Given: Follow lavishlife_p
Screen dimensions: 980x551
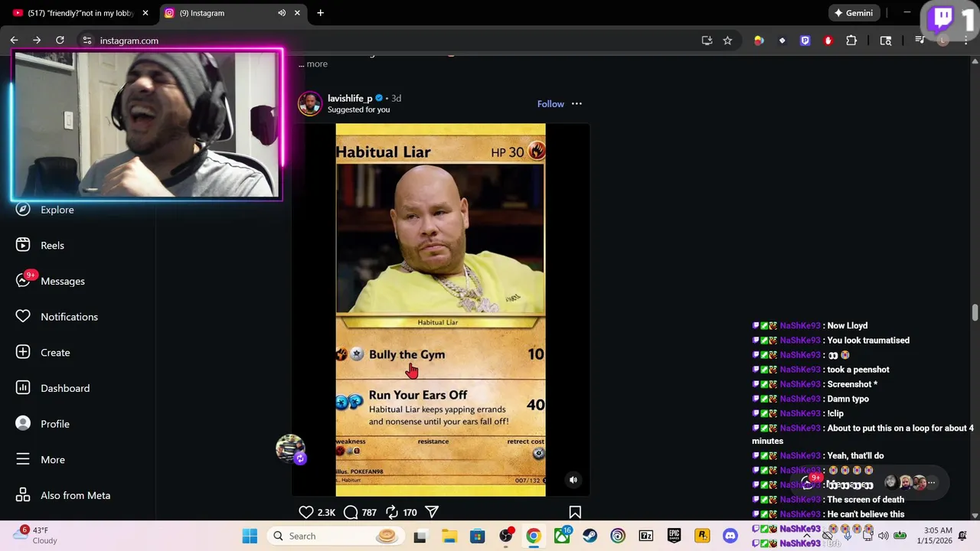Looking at the screenshot, I should tap(550, 104).
